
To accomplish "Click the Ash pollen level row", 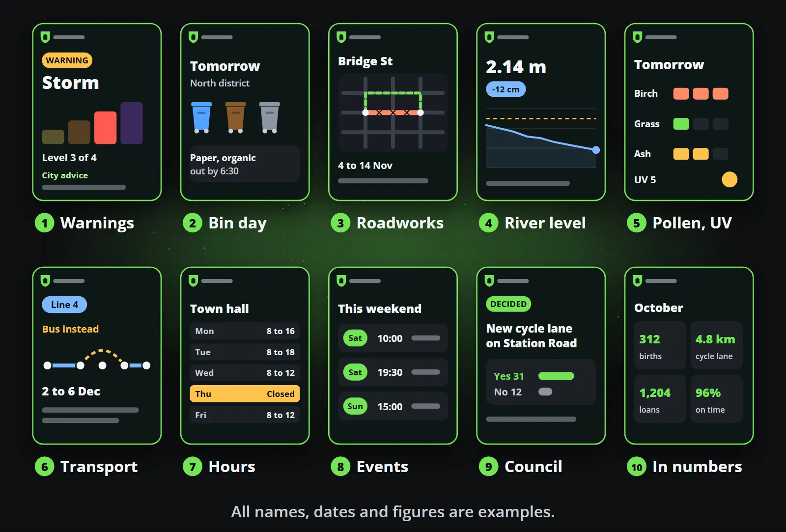I will point(681,154).
